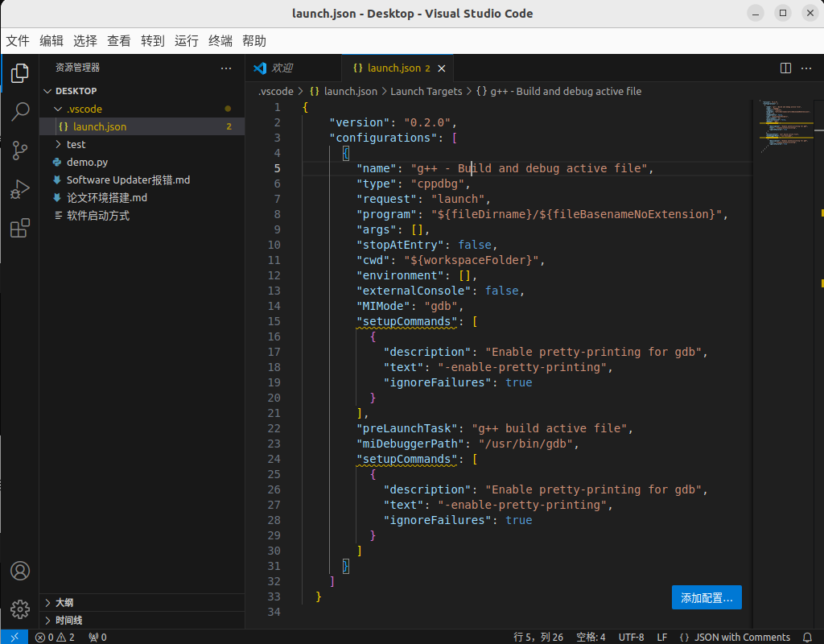This screenshot has height=644, width=824.
Task: Open the 查看 menu
Action: (119, 41)
